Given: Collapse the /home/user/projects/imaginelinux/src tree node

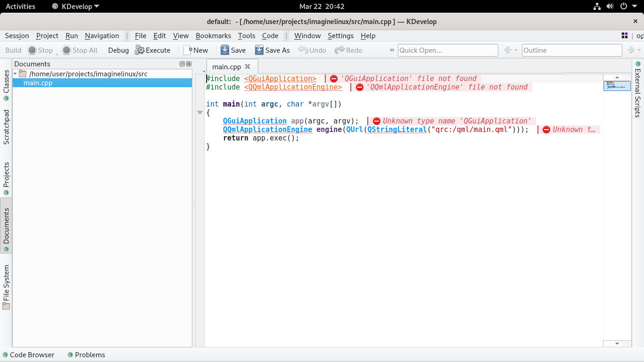Looking at the screenshot, I should tap(15, 74).
